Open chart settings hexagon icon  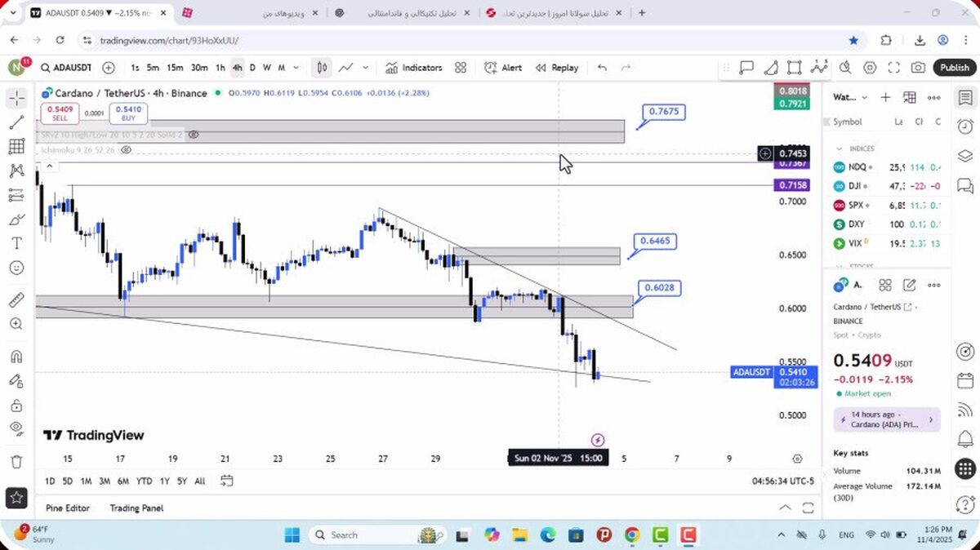click(x=870, y=68)
